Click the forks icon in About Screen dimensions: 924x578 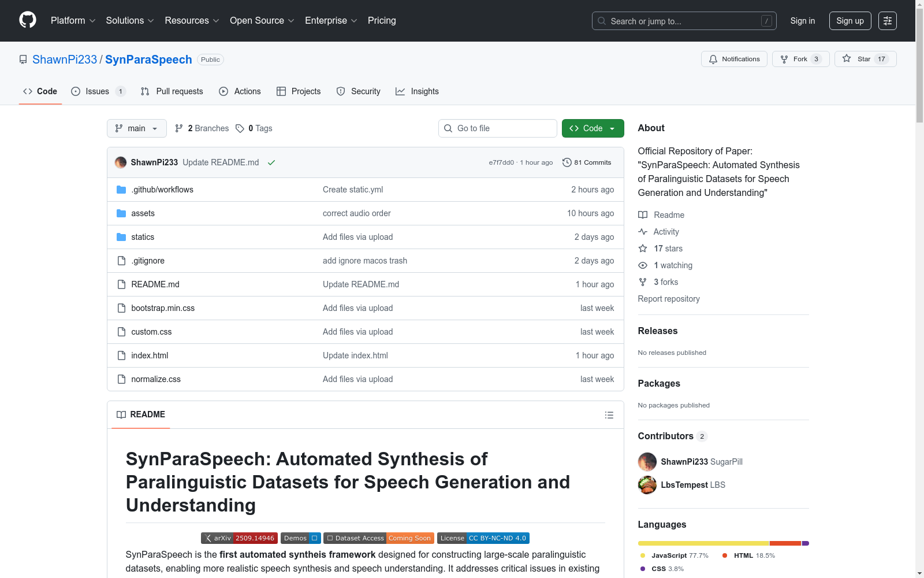(643, 282)
